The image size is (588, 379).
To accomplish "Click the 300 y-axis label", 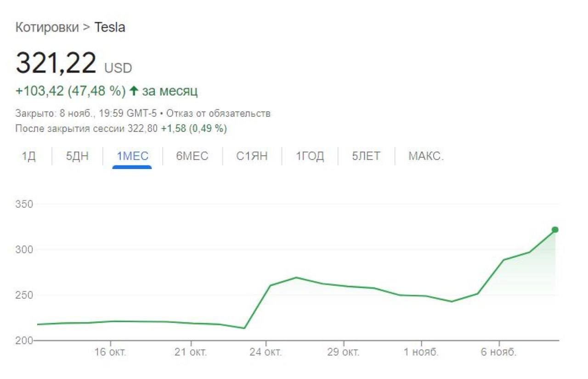I will (24, 249).
